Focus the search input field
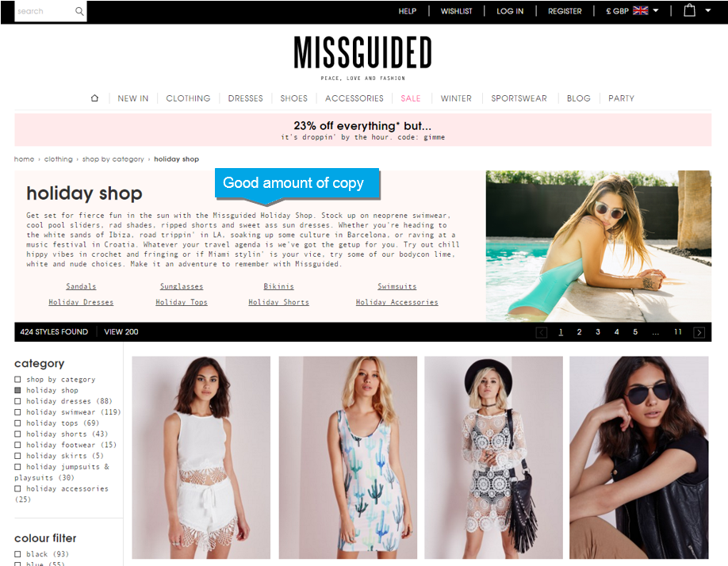 [45, 11]
